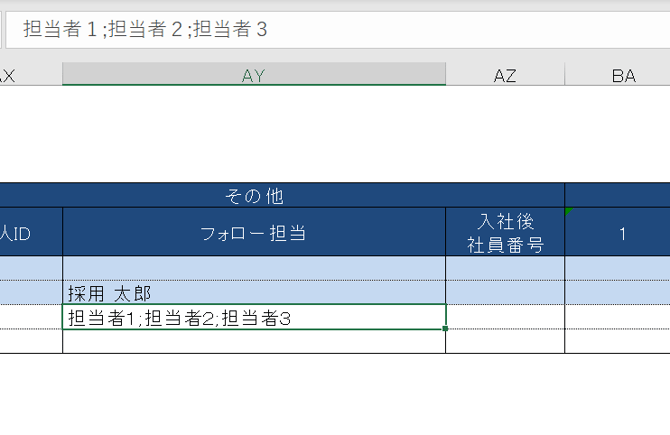The height and width of the screenshot is (435, 670).
Task: Click the dark blue BA header cell right of その他
Action: pos(620,195)
